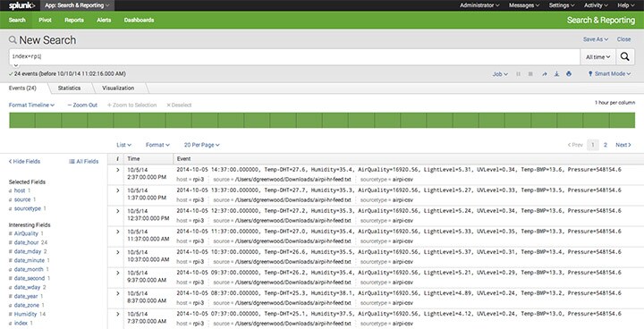
Task: Click the host selected field
Action: point(20,190)
